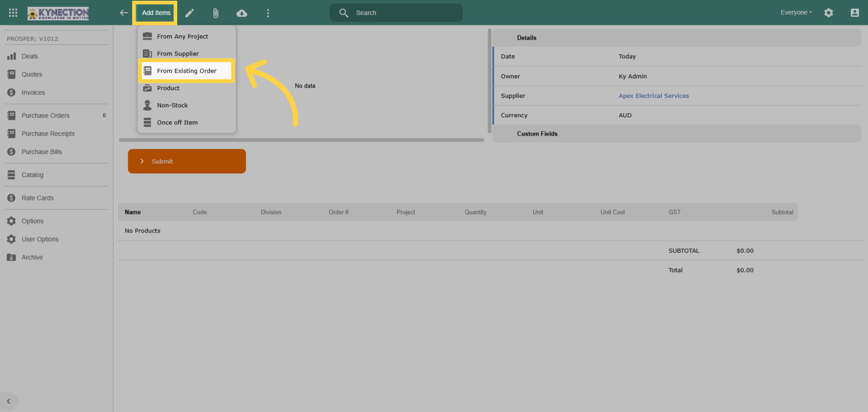This screenshot has height=412, width=868.
Task: Click the Quantity column header
Action: point(475,212)
